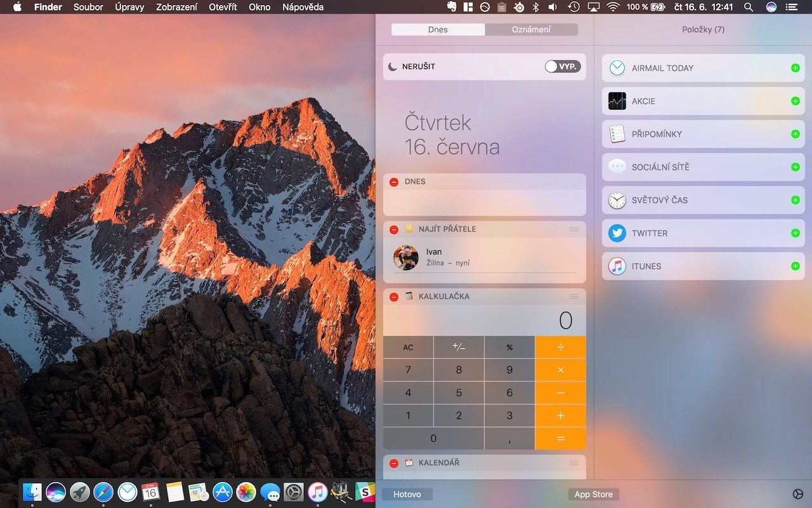Open Spotlight search in the menu bar
The image size is (812, 508).
click(749, 7)
